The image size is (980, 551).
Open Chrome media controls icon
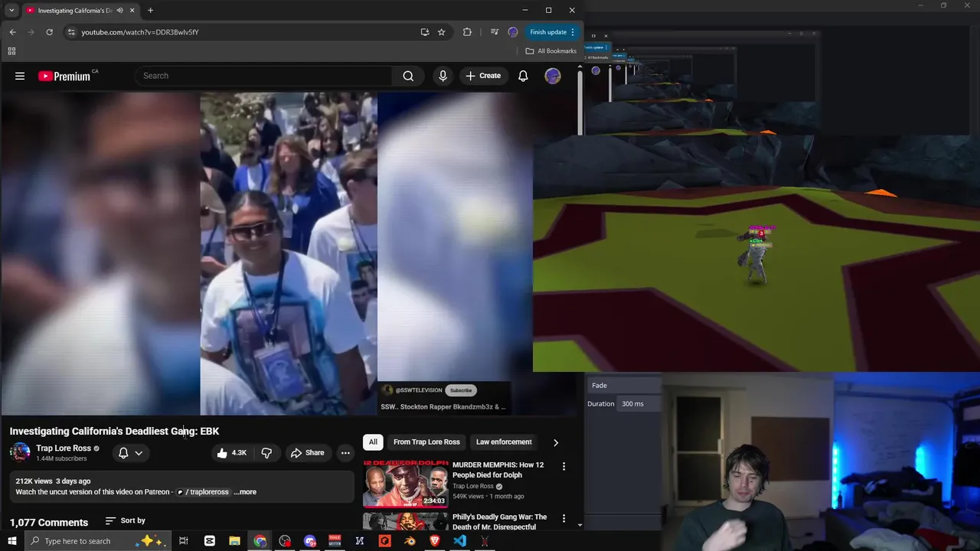coord(494,32)
